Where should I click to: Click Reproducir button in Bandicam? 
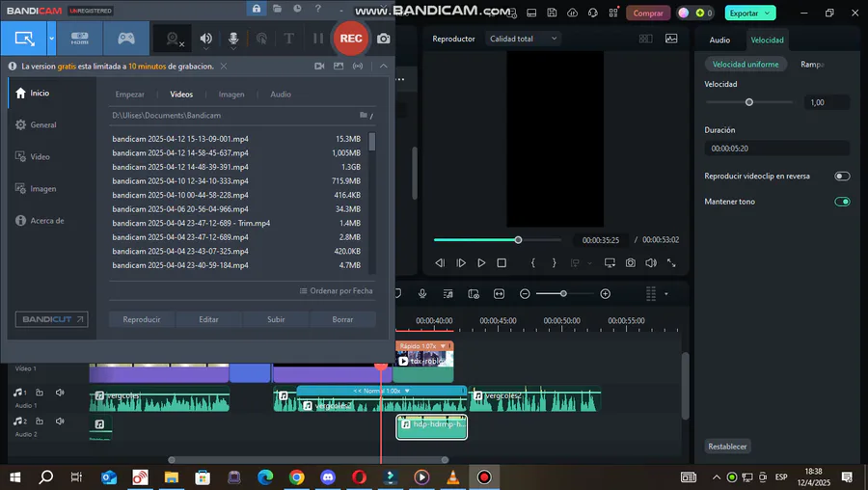click(142, 319)
